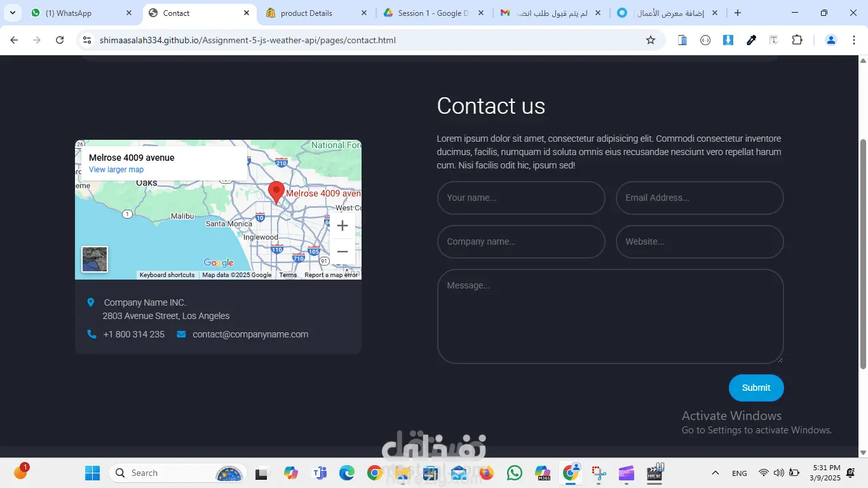Click the red map pin marker
Screen dimensions: 868x488
tap(276, 192)
